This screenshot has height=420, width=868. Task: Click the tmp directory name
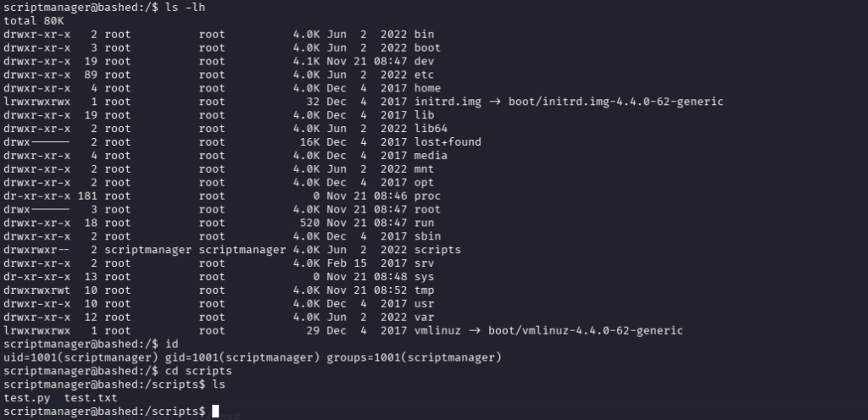[x=425, y=290]
